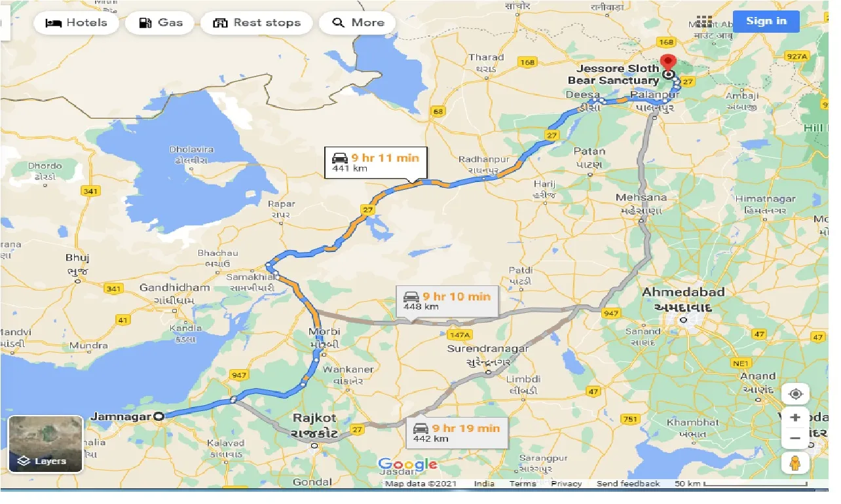
Task: Select the Street View pegman icon
Action: (796, 463)
